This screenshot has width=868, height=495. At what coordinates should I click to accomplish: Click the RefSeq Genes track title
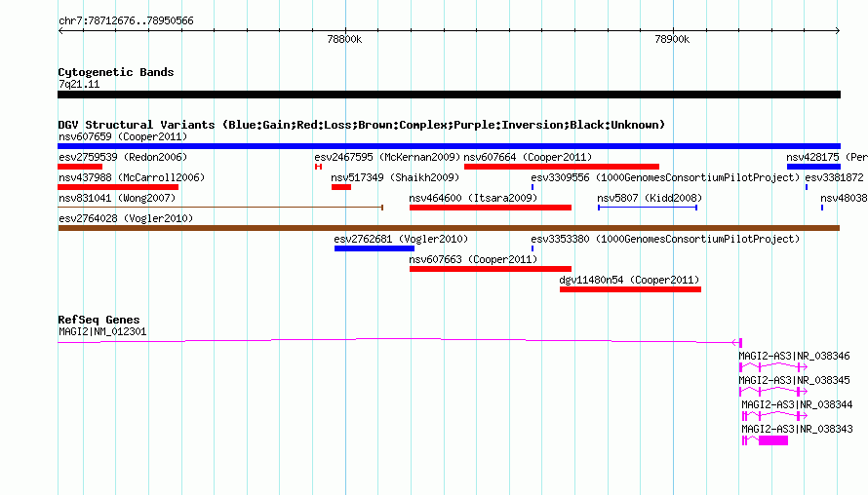click(x=99, y=320)
